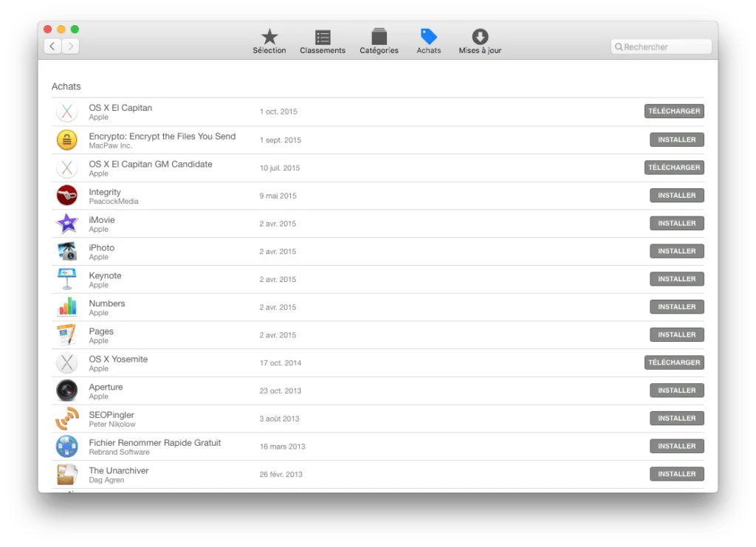This screenshot has width=756, height=547.
Task: Click the iMovie star icon
Action: tap(67, 224)
